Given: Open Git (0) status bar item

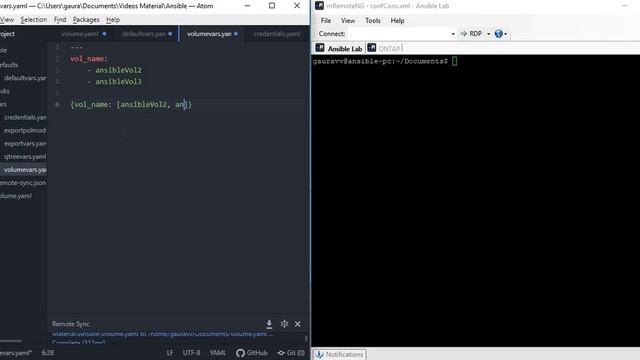Looking at the screenshot, I should point(291,353).
